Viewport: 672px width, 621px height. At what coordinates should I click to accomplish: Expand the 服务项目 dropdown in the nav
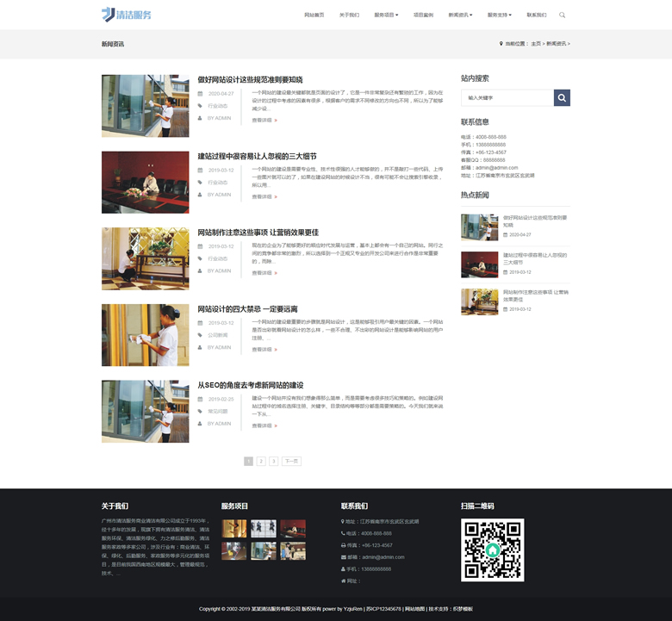click(x=386, y=15)
